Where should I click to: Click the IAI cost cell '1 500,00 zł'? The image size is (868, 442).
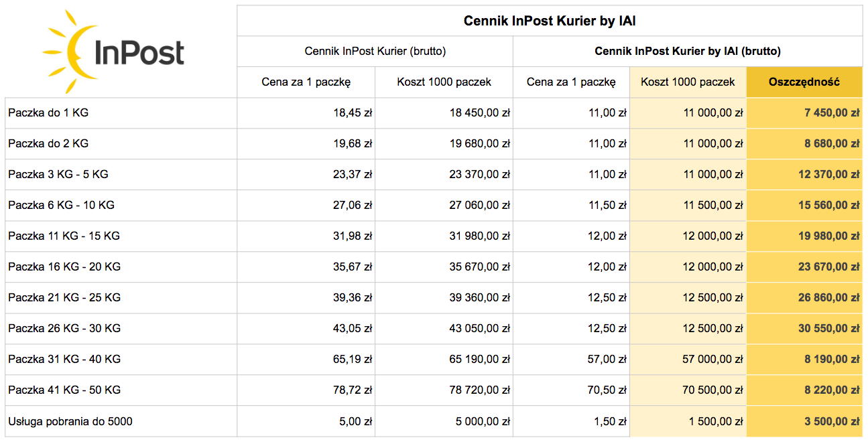pos(688,421)
